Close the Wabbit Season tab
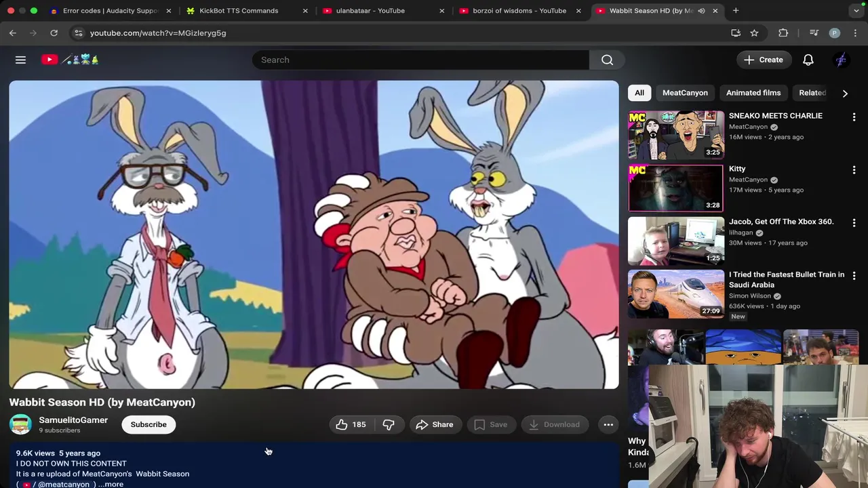Image resolution: width=868 pixels, height=488 pixels. pos(715,11)
